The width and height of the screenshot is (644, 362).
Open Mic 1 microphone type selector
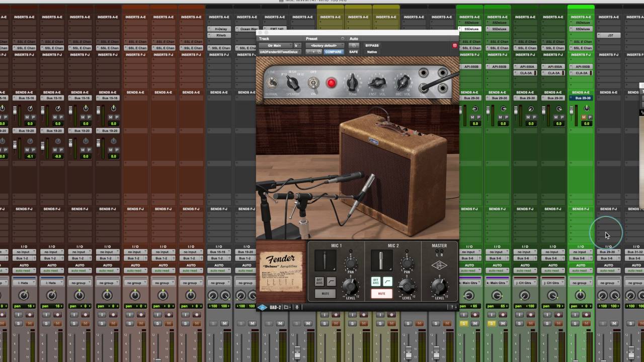pos(325,261)
